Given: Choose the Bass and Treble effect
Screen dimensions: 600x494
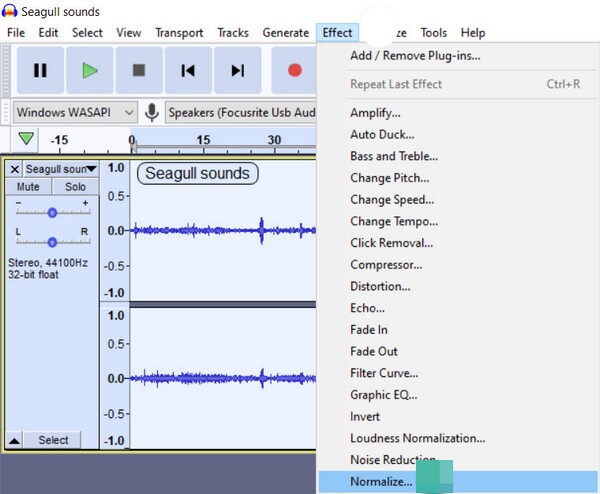Looking at the screenshot, I should click(x=458, y=156).
